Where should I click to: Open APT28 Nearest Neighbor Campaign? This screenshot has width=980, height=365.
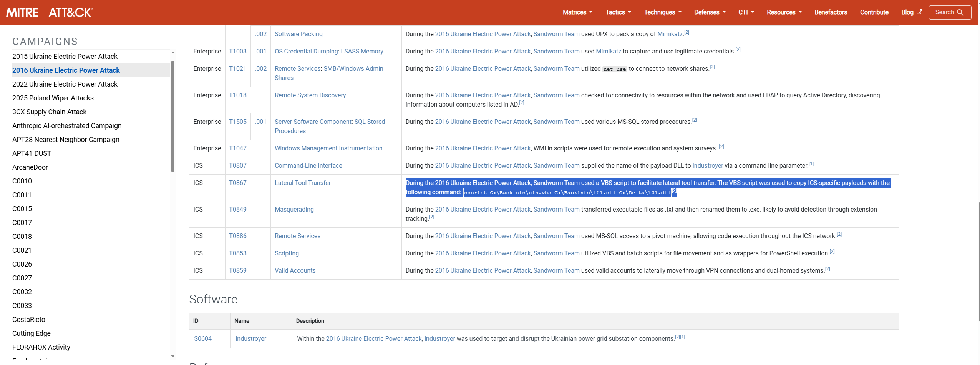[x=66, y=140]
